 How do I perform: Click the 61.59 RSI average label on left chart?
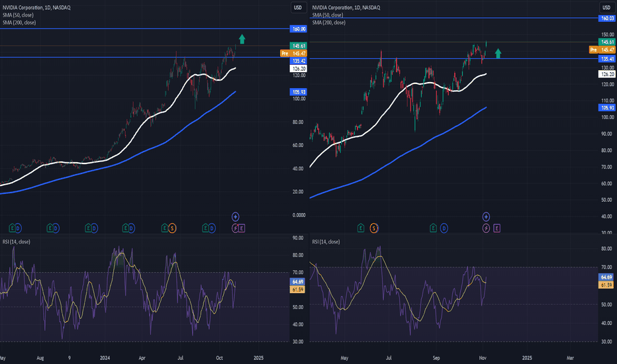[297, 290]
